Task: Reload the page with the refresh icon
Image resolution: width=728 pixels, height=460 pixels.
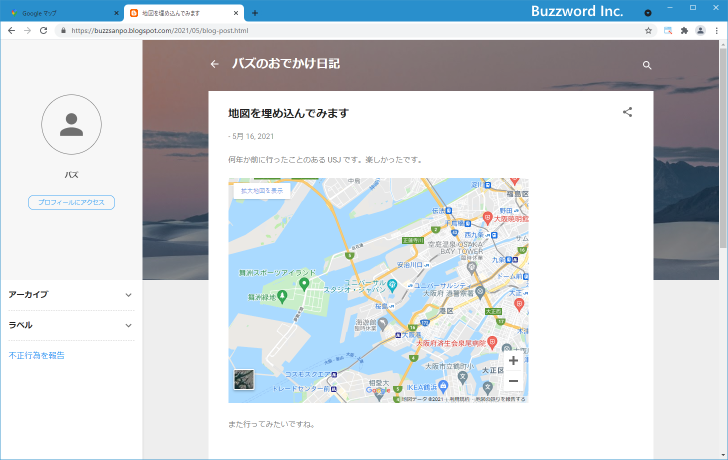Action: [x=43, y=31]
